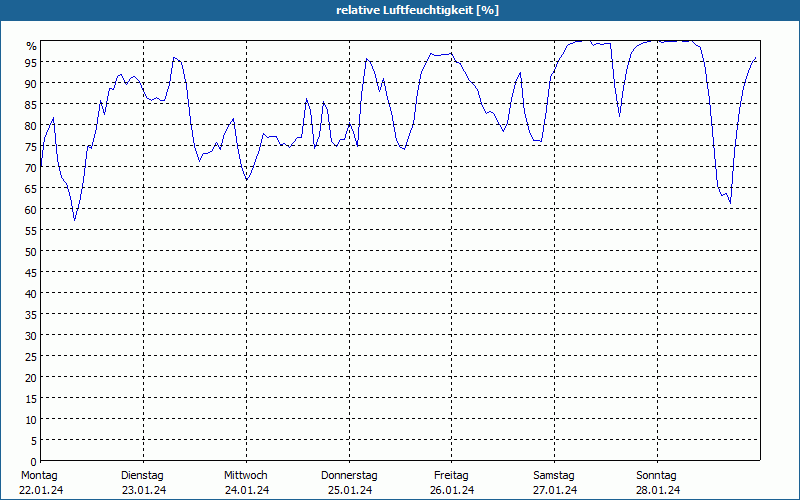Click the y-axis value '25'
The image size is (800, 500).
(31, 357)
